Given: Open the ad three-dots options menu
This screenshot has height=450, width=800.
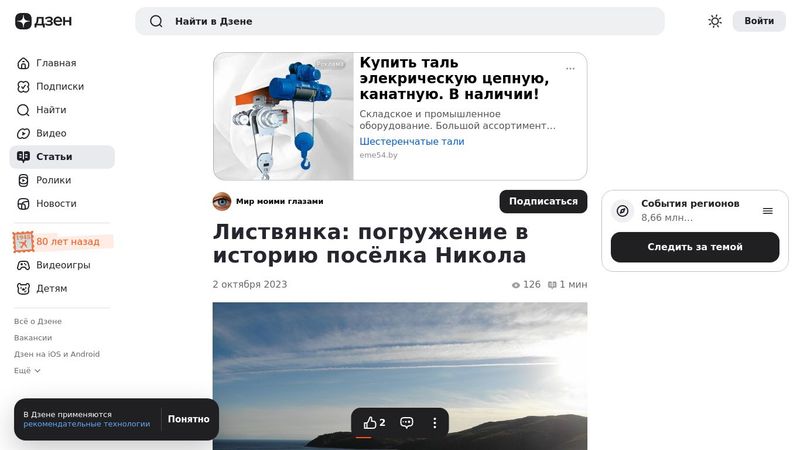Looking at the screenshot, I should [x=570, y=69].
